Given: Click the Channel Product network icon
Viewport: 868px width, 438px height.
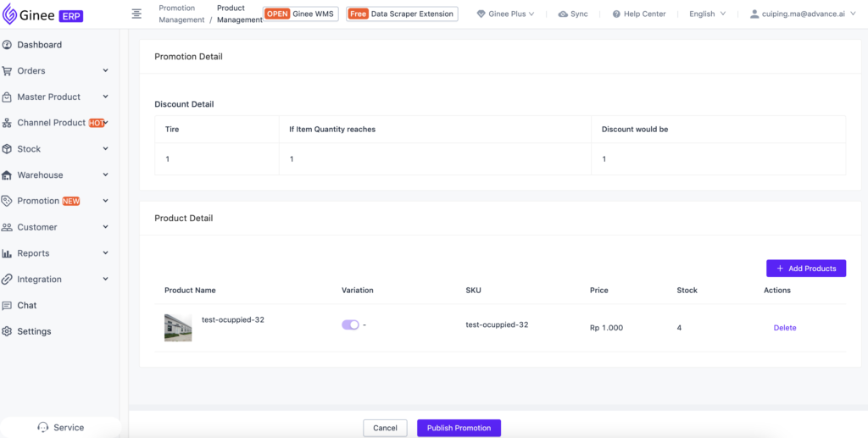Looking at the screenshot, I should [7, 123].
